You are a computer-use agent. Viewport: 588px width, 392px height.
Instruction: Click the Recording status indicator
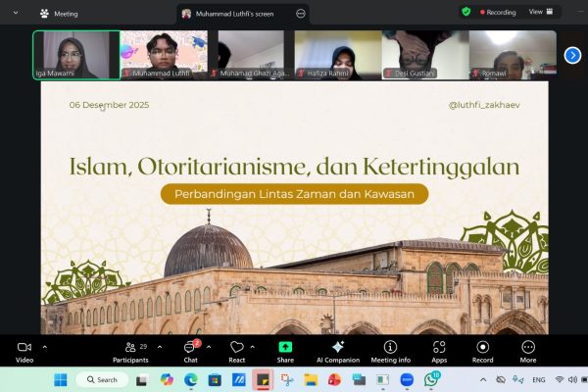498,12
